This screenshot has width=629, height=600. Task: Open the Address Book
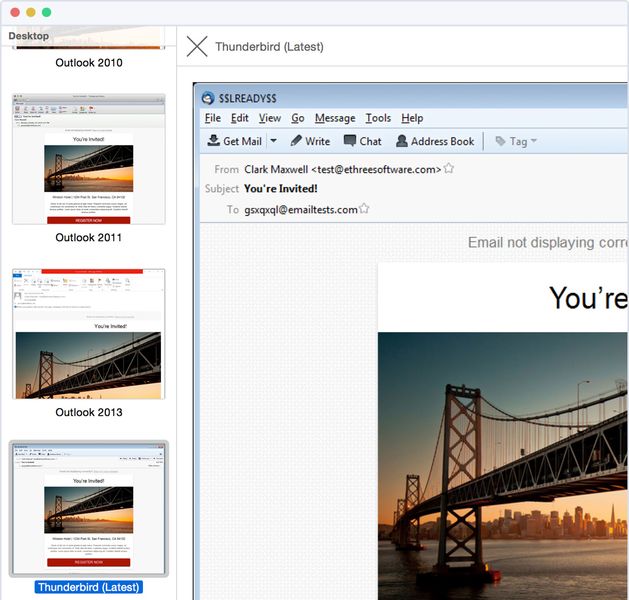[435, 141]
